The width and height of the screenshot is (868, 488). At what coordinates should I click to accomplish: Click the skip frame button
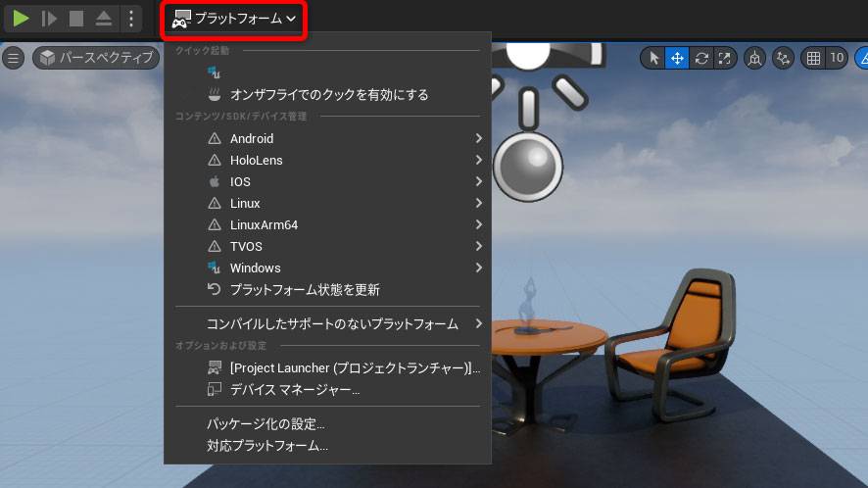tap(49, 19)
